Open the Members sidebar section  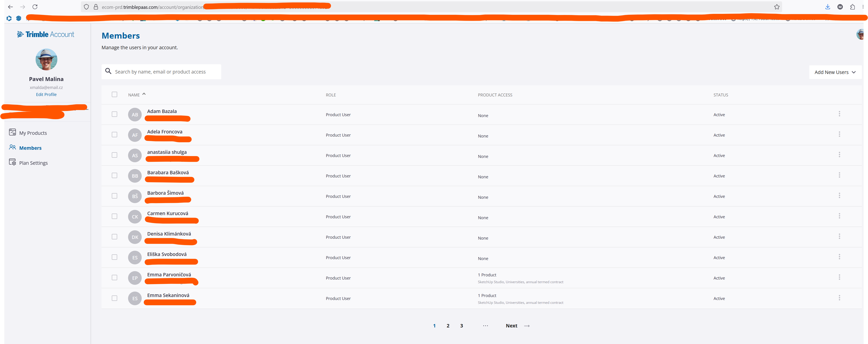point(30,148)
